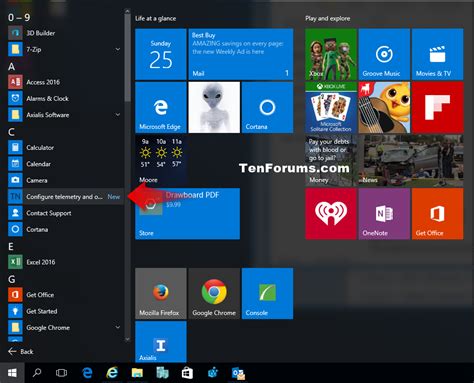This screenshot has height=383, width=474.
Task: Open 3D Builder from the app list
Action: [65, 33]
